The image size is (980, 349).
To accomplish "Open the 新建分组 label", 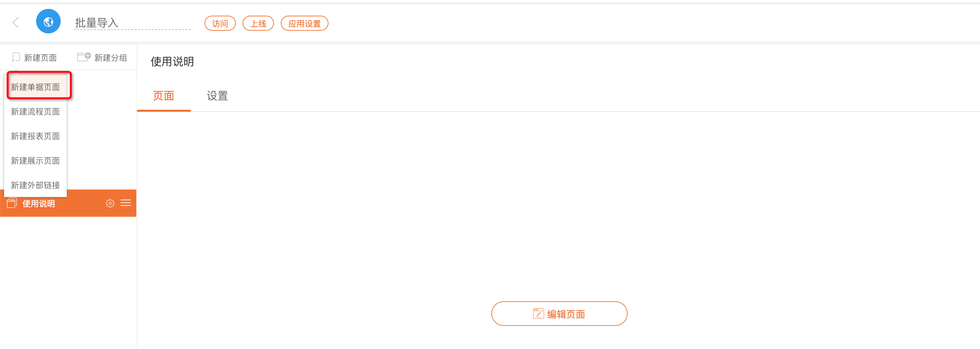I will click(111, 58).
